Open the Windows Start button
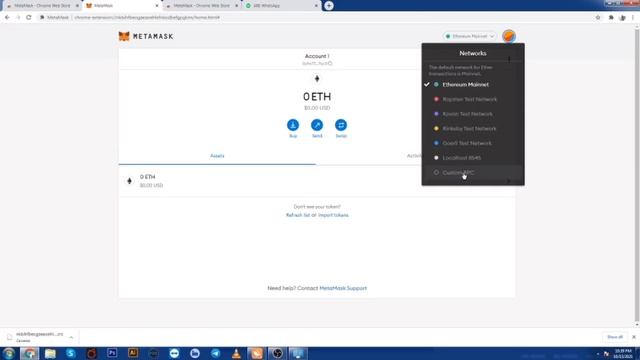The height and width of the screenshot is (360, 640). coord(9,353)
